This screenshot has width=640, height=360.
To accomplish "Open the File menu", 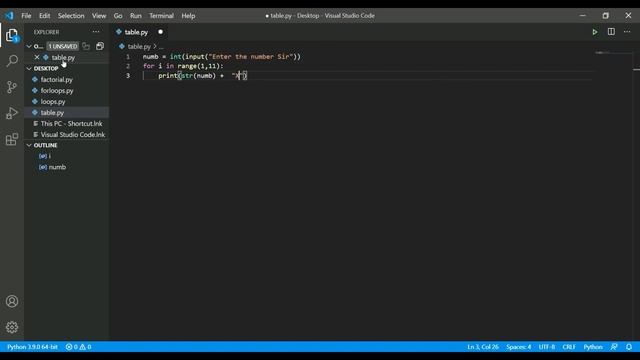I will pyautogui.click(x=26, y=16).
